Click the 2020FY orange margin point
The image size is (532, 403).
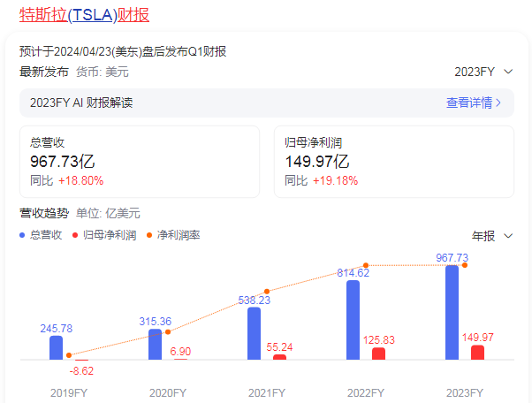(x=168, y=331)
